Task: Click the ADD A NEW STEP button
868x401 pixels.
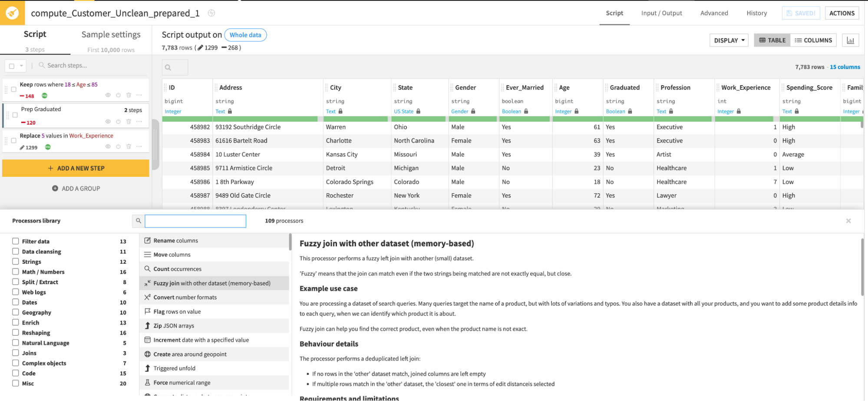Action: [x=76, y=168]
